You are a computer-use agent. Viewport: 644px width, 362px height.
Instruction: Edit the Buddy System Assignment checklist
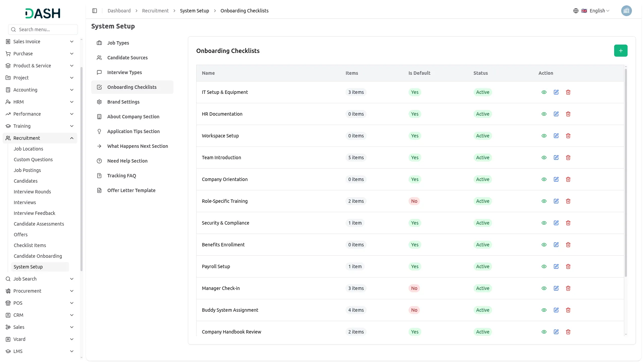pos(556,310)
